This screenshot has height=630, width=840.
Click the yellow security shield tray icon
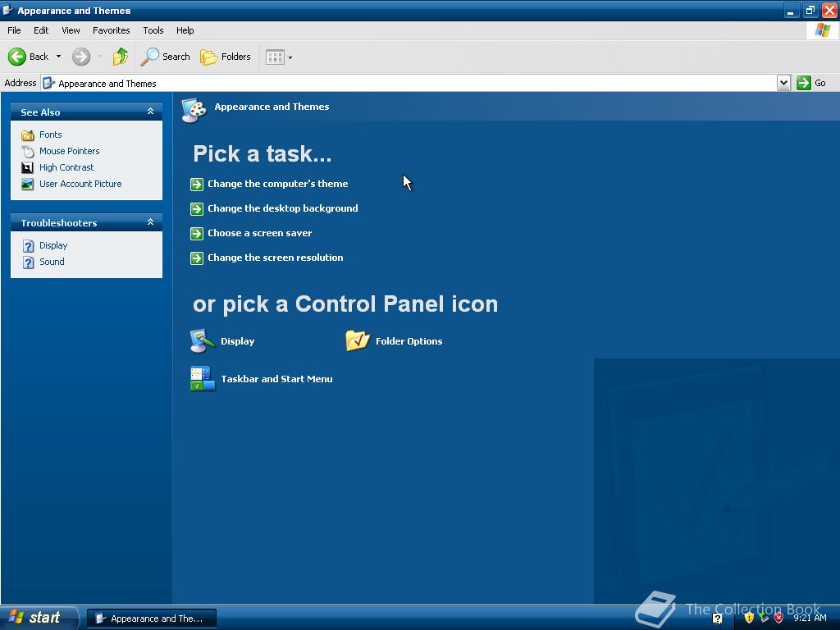coord(748,619)
